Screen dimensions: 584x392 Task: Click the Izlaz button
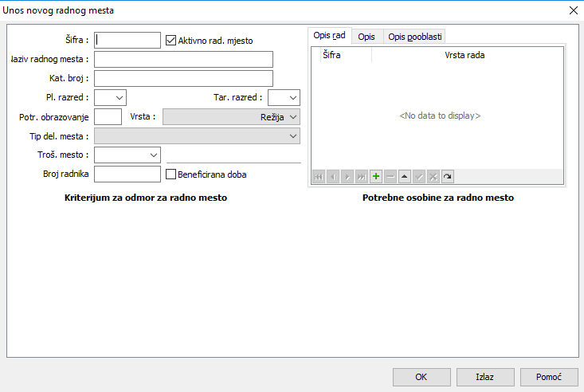coord(484,377)
